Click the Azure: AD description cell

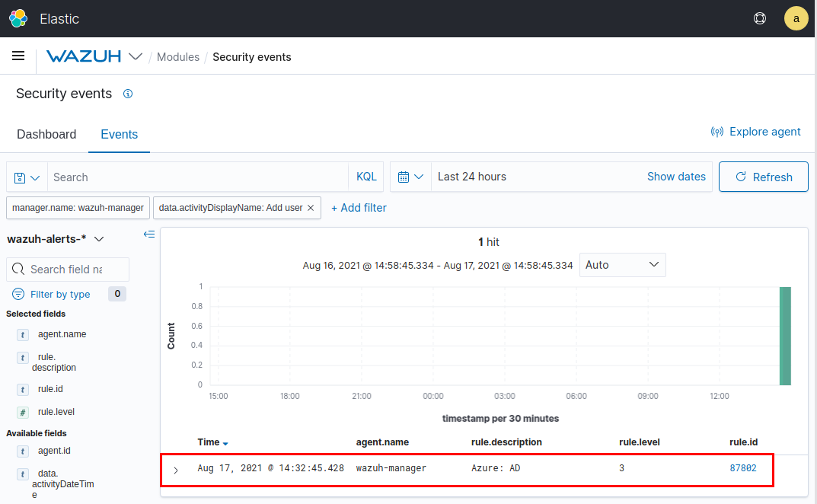click(x=496, y=468)
